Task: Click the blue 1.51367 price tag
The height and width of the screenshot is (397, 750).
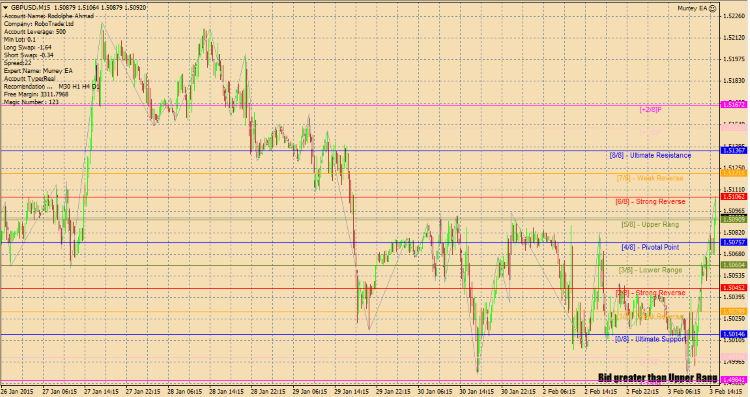Action: pyautogui.click(x=734, y=150)
